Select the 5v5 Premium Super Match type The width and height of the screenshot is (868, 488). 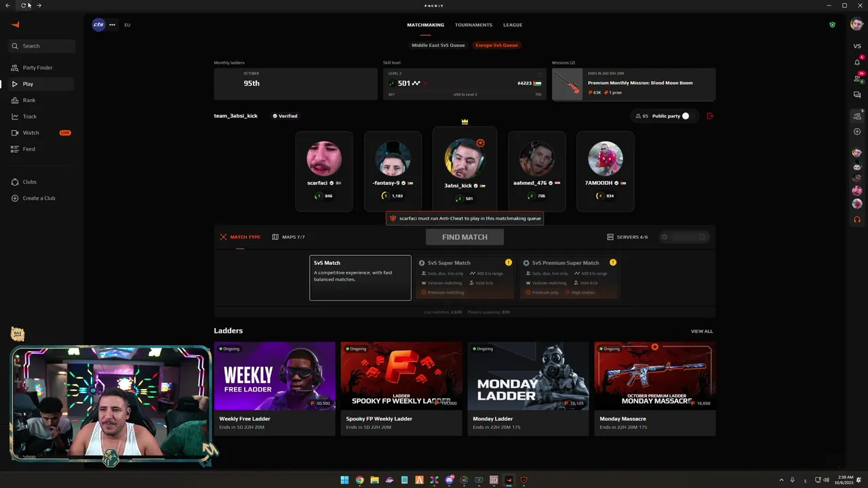570,278
